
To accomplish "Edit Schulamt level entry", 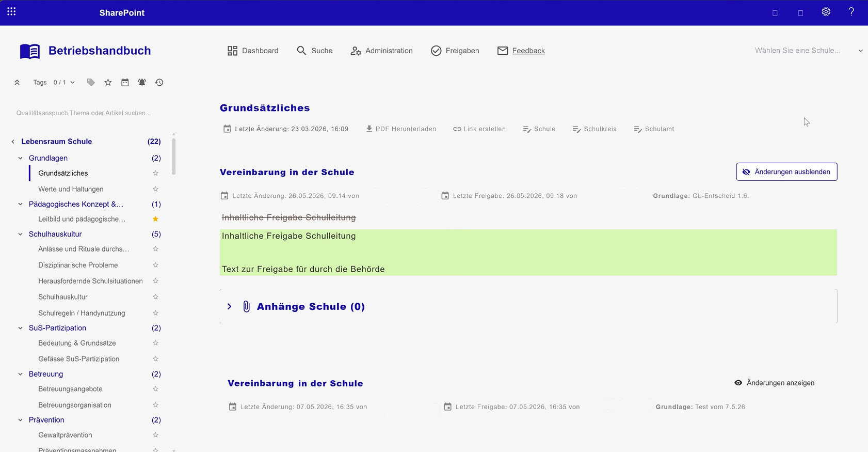I will point(654,129).
